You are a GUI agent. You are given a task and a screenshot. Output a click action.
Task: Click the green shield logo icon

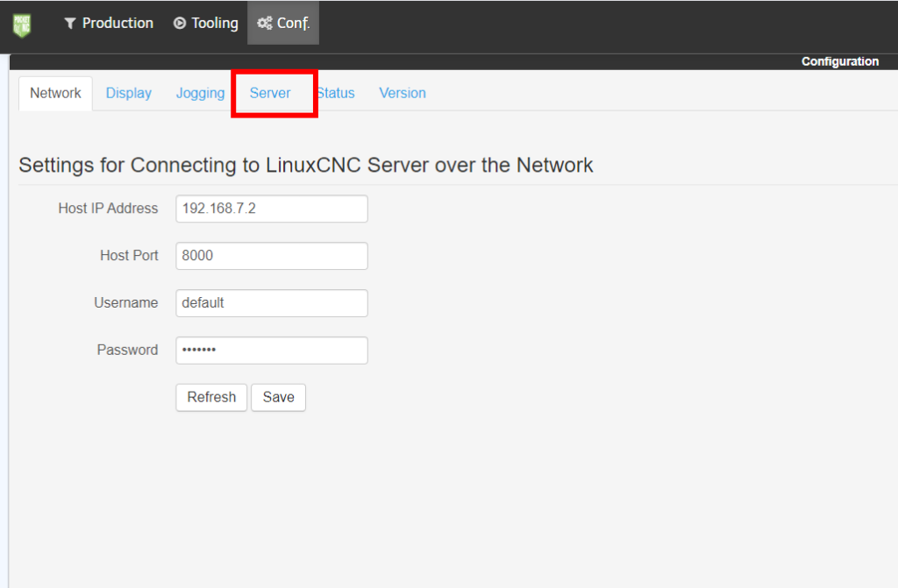20,23
